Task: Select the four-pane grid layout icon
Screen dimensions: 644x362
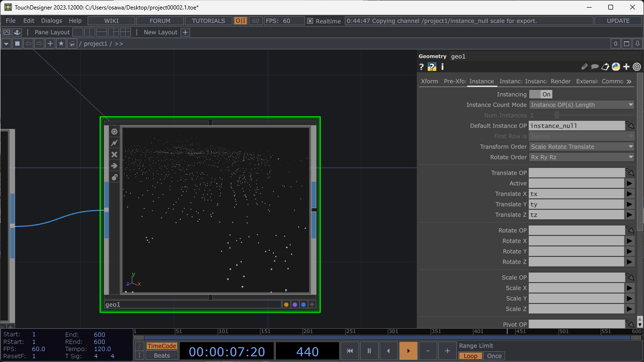Action: pyautogui.click(x=125, y=32)
